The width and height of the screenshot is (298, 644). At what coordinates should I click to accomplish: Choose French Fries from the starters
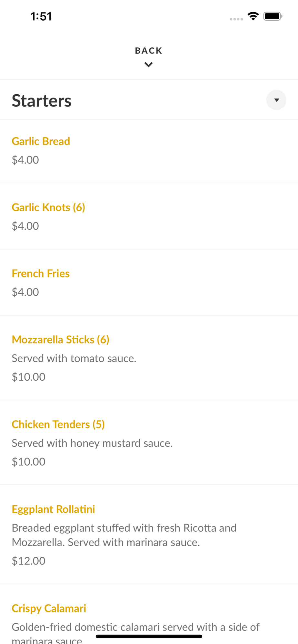[x=41, y=273]
